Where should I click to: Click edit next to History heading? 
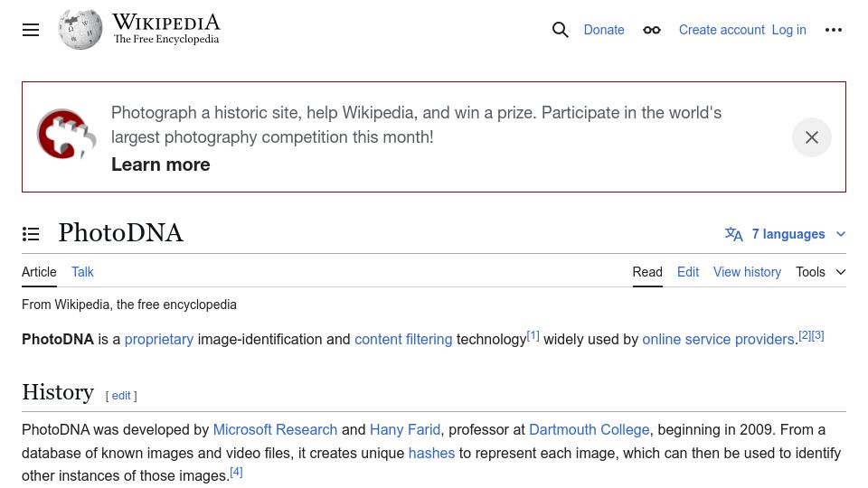pos(121,396)
